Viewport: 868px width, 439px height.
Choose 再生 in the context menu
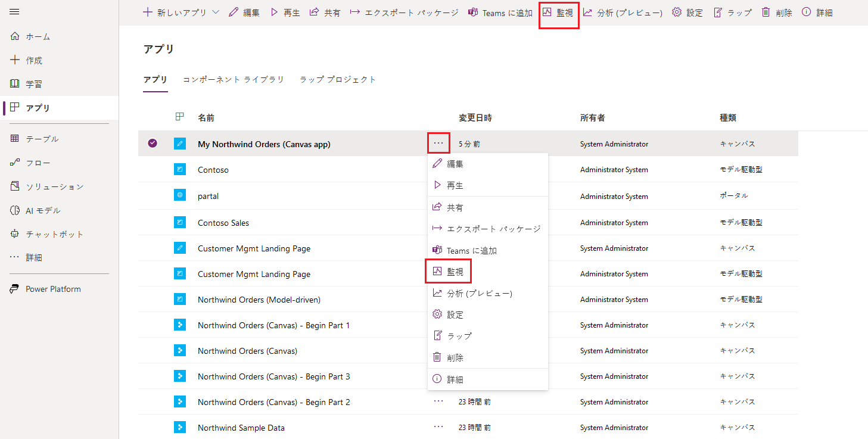pyautogui.click(x=488, y=185)
